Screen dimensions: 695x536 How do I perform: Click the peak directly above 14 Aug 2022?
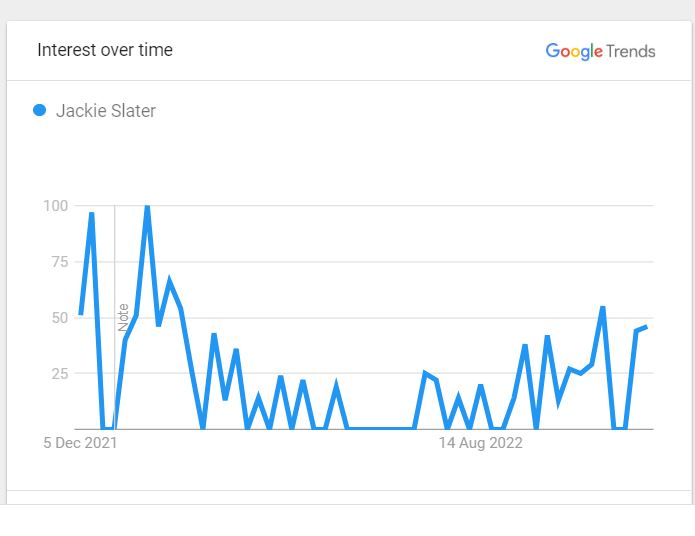pyautogui.click(x=480, y=387)
